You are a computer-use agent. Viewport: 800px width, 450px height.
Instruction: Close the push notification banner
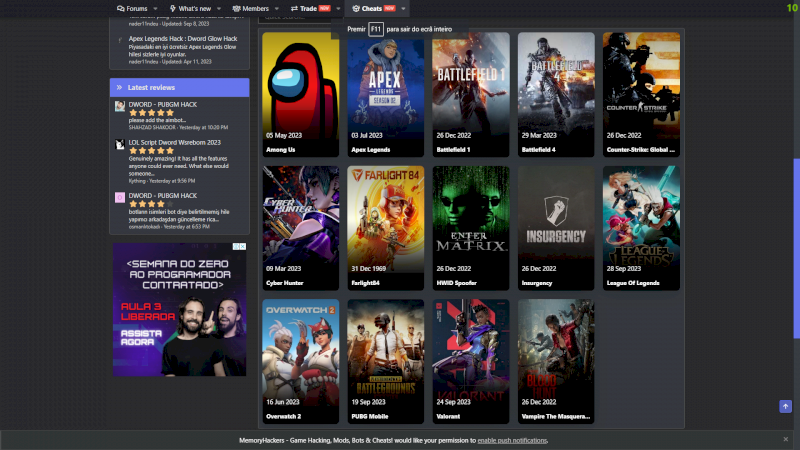pos(785,439)
